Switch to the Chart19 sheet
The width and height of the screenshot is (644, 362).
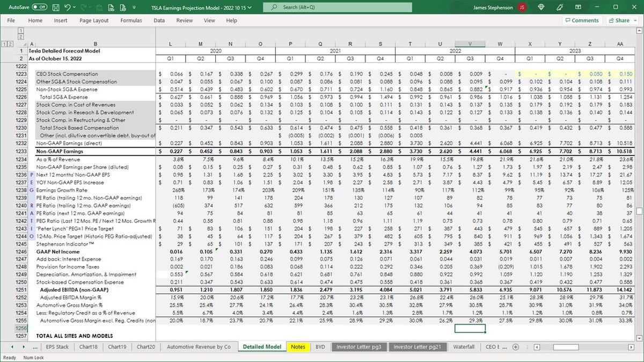(117, 347)
